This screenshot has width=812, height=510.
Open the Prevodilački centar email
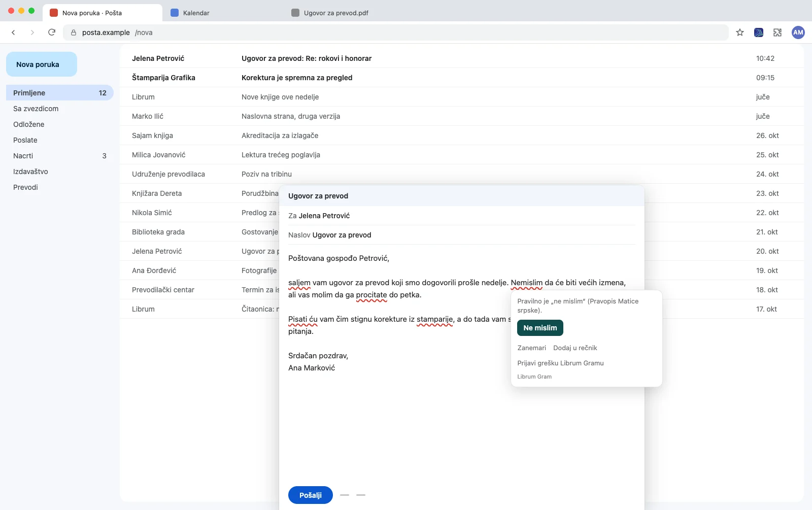(x=199, y=290)
